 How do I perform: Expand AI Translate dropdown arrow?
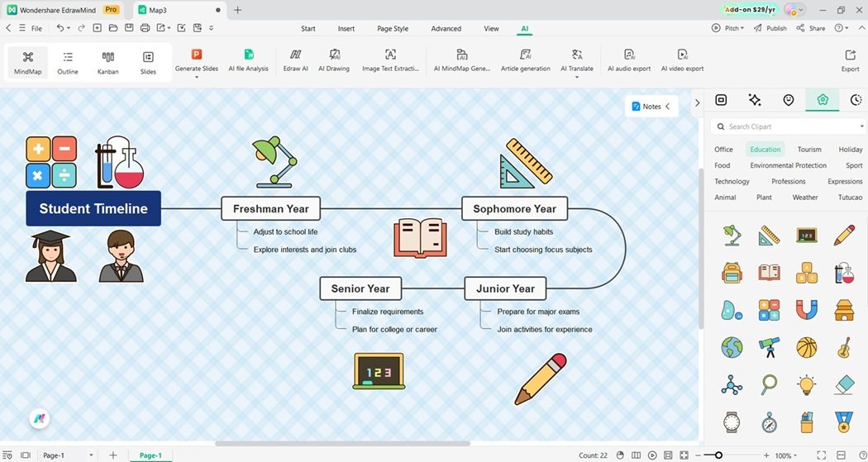tap(576, 78)
